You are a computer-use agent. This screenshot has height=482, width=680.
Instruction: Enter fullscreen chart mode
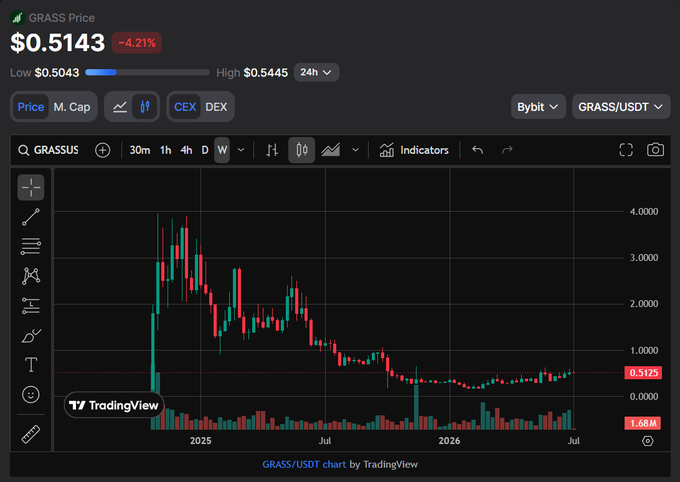point(626,150)
